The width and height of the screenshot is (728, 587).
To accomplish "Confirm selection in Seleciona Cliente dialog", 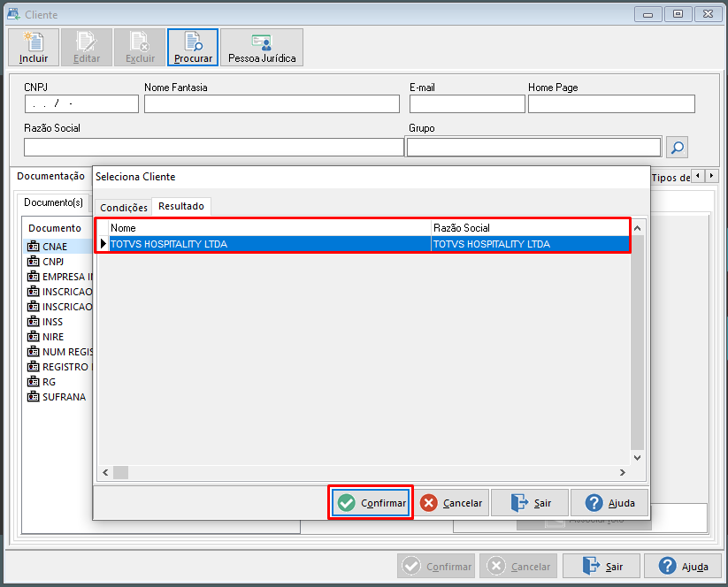I will pos(371,502).
